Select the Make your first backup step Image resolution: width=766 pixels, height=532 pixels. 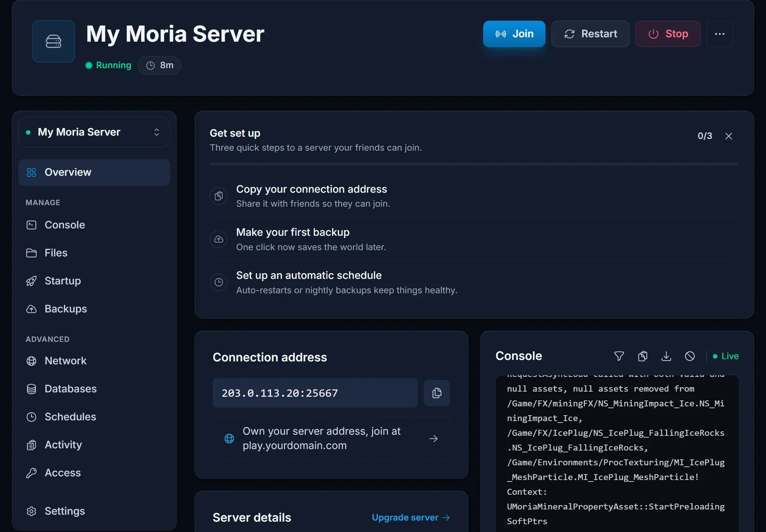tap(474, 239)
